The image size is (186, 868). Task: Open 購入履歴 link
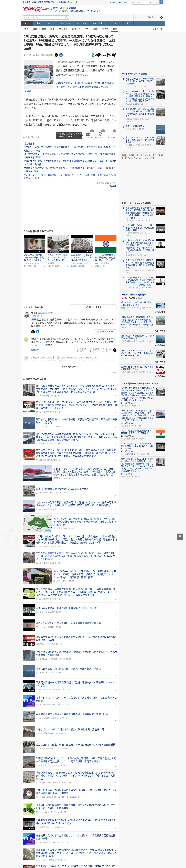click(x=152, y=18)
